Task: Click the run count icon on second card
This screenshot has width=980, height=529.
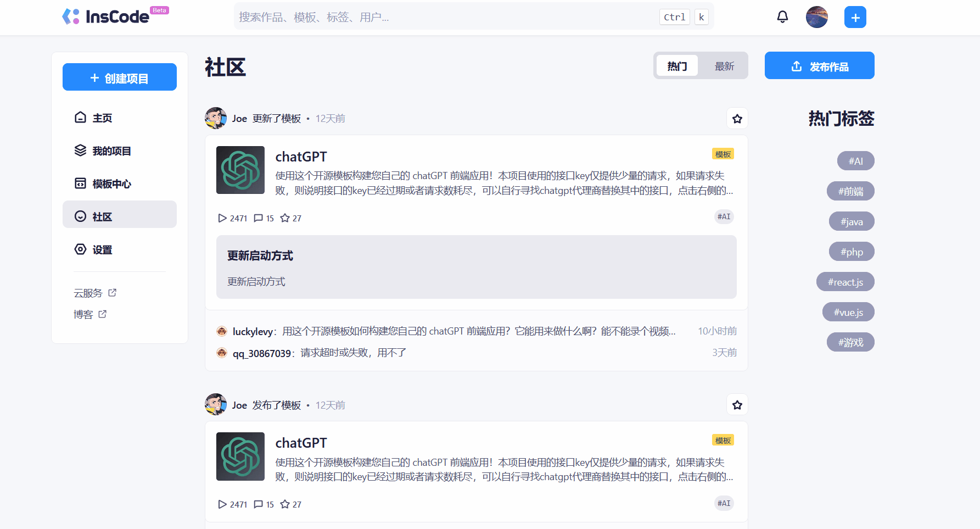Action: [222, 504]
